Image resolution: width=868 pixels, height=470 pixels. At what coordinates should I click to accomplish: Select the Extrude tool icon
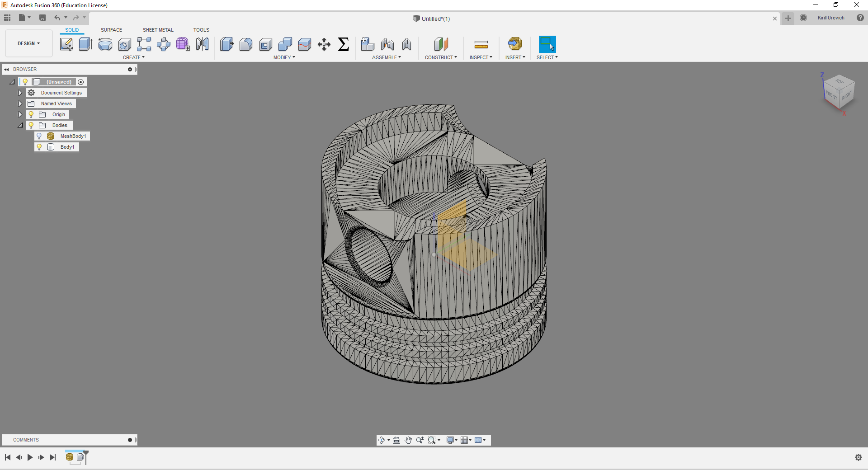pyautogui.click(x=85, y=44)
